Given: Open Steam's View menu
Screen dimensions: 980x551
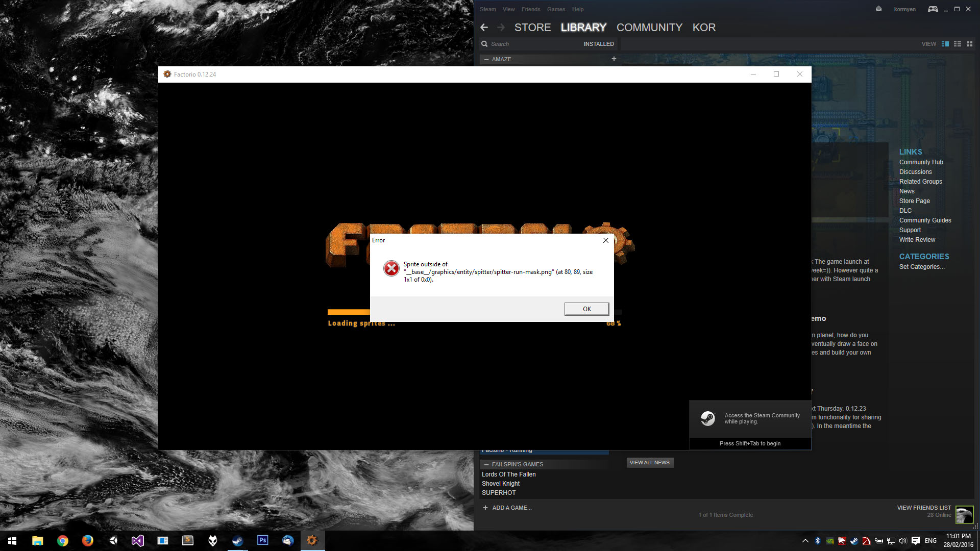Looking at the screenshot, I should [508, 9].
